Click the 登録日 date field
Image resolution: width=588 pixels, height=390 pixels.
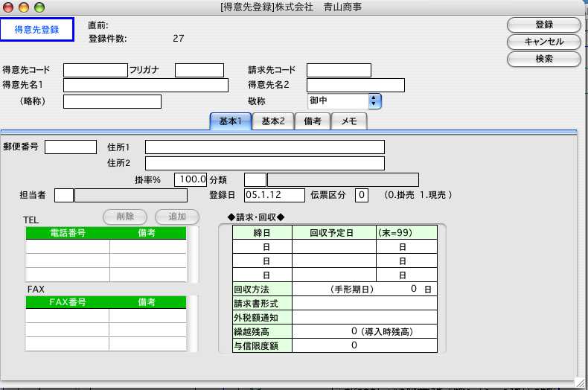tap(274, 195)
